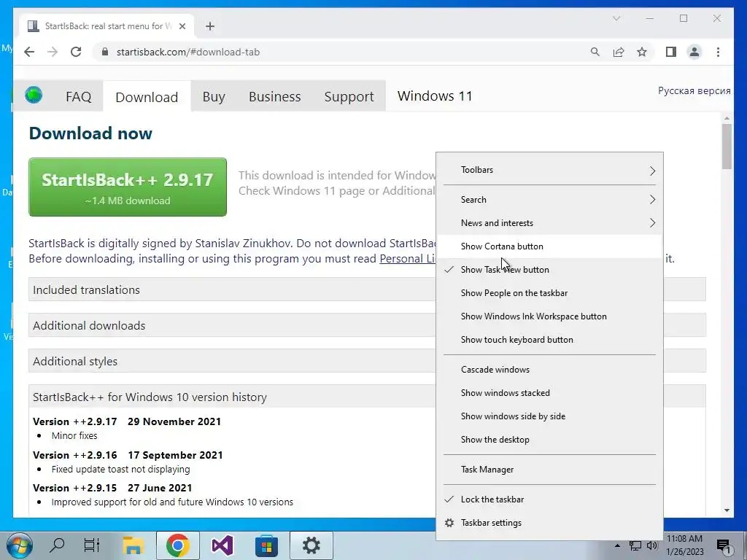Switch to the FAQ tab

(x=79, y=97)
